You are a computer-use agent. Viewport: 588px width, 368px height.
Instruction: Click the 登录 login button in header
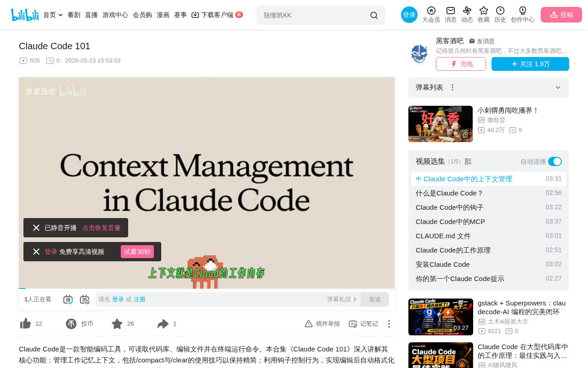tap(409, 15)
